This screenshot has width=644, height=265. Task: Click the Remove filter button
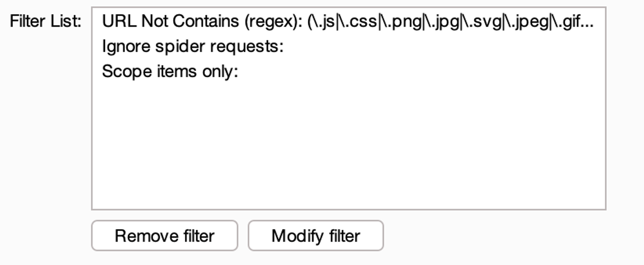(164, 235)
